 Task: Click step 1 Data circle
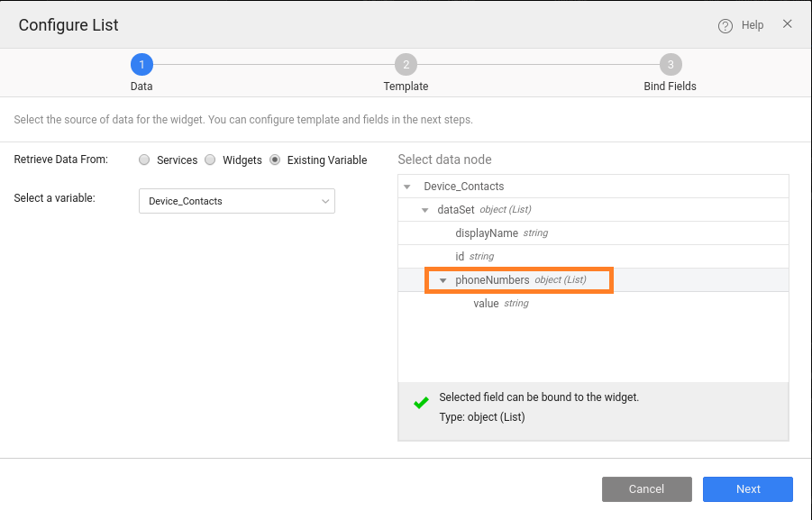141,64
